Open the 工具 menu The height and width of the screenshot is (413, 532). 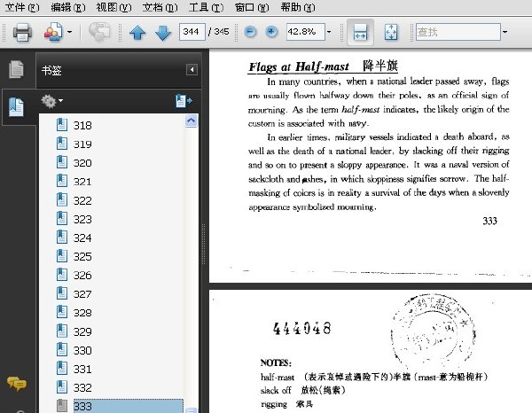206,7
